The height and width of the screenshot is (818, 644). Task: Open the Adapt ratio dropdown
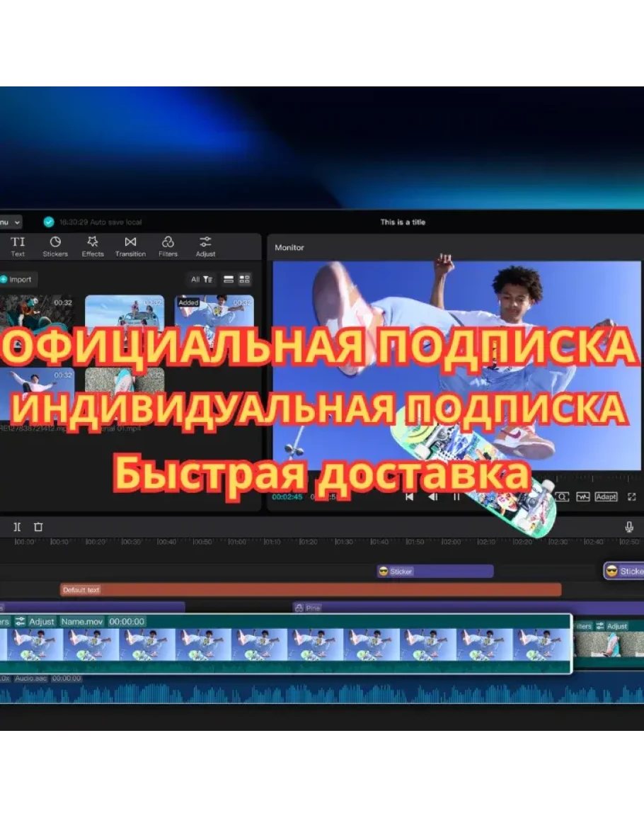click(x=606, y=496)
